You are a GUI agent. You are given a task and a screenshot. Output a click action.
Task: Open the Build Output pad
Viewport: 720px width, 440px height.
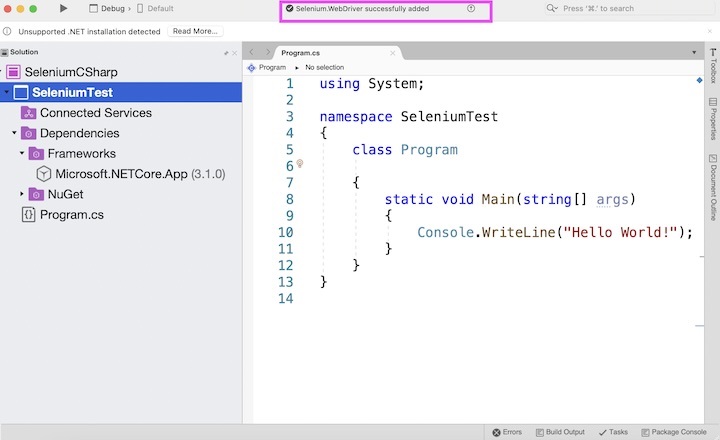point(560,432)
